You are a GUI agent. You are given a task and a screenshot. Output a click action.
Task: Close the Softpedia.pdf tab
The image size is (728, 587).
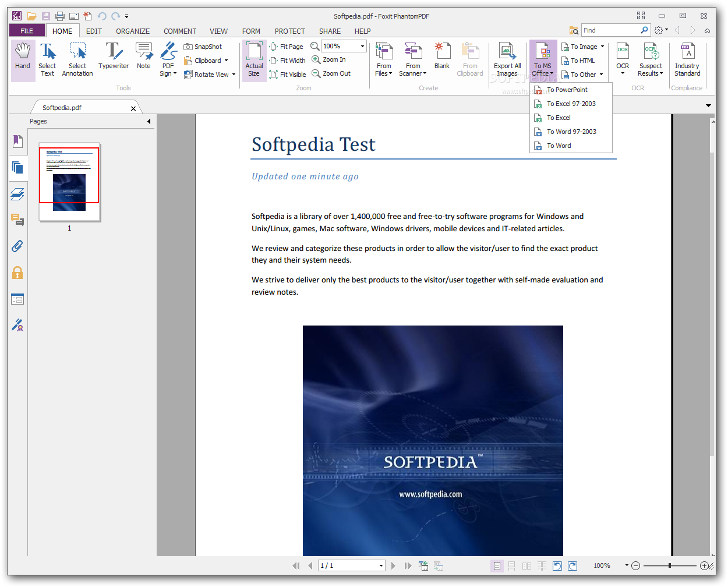tap(133, 108)
